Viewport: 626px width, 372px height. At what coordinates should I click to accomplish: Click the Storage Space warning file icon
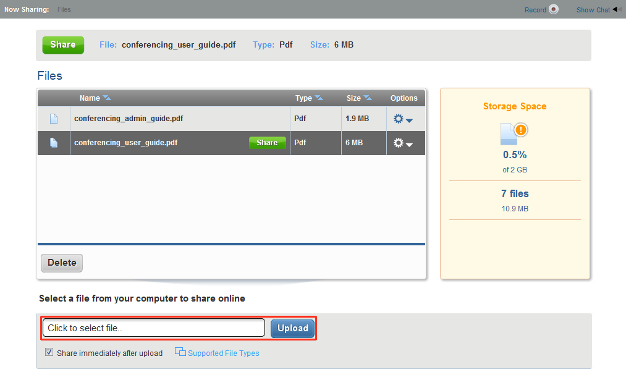514,134
